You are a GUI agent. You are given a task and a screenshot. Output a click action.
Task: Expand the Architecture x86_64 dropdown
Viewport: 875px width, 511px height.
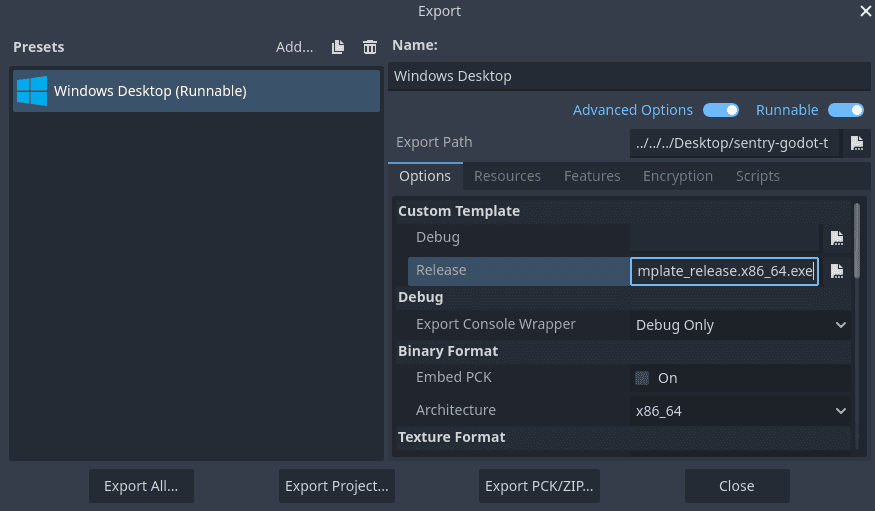[x=740, y=411]
